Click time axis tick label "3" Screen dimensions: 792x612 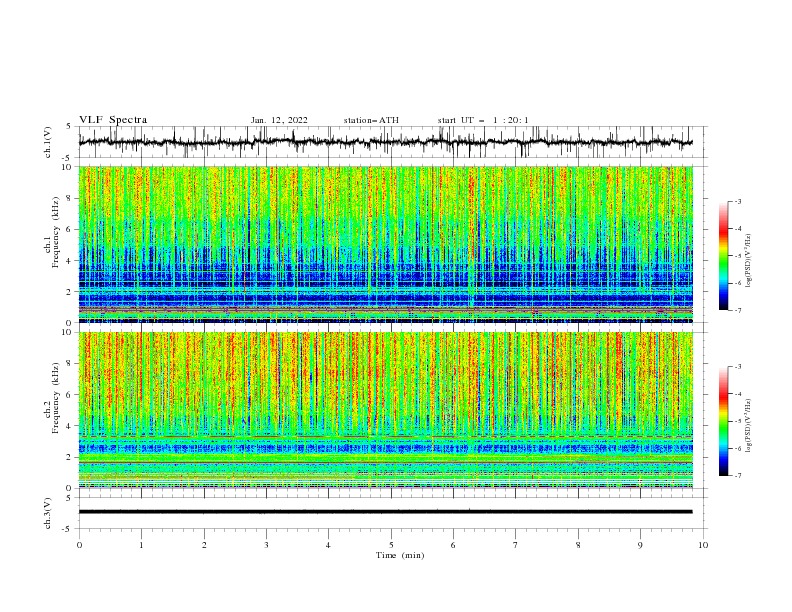click(266, 545)
